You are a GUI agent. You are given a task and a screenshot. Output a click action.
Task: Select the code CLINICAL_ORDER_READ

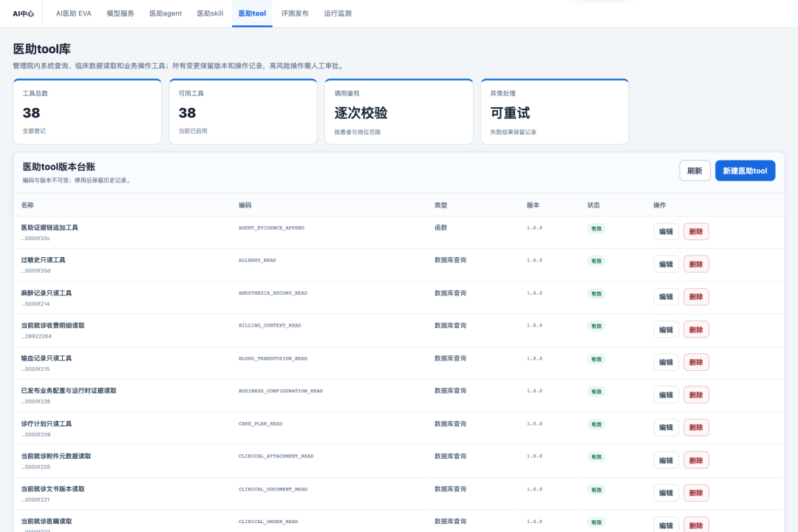268,522
